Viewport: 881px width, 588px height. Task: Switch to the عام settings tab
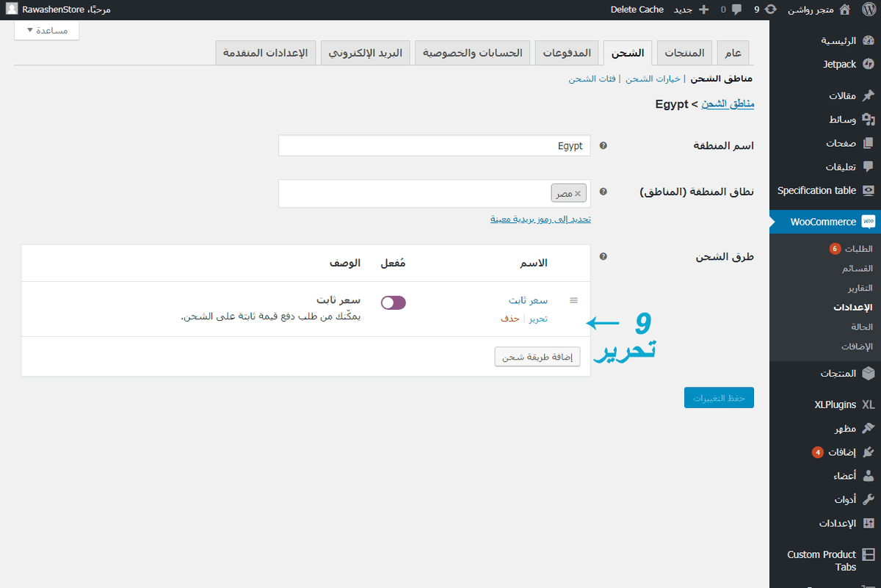[733, 53]
